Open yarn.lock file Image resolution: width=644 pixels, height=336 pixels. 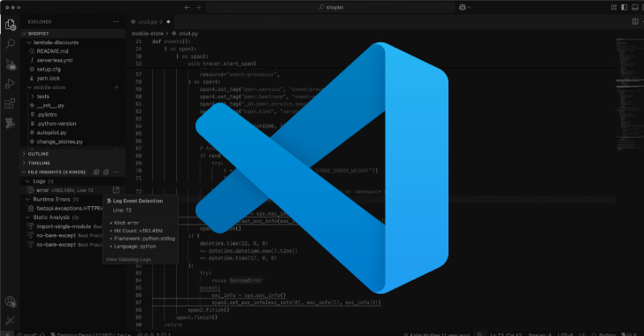pos(73,79)
